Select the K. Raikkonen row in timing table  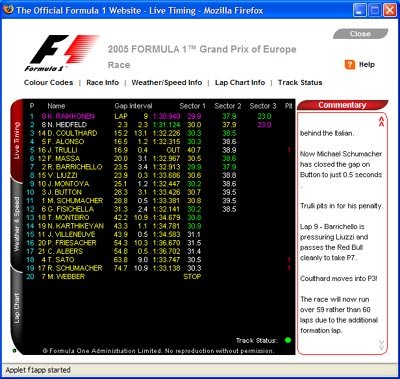(160, 116)
